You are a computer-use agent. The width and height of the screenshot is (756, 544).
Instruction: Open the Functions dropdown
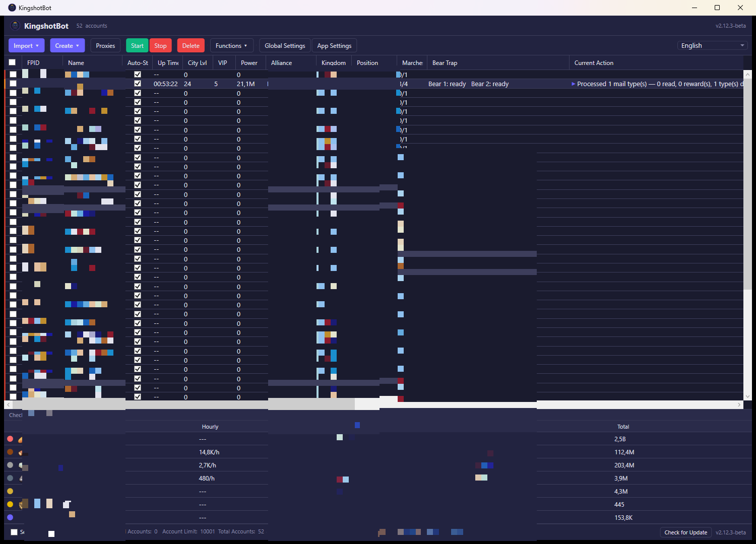pos(231,45)
